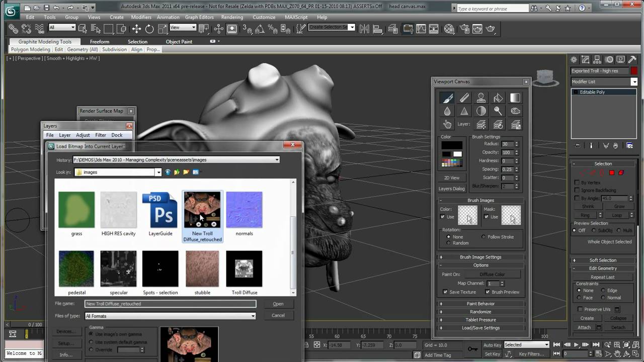The height and width of the screenshot is (362, 644).
Task: Click the Select and Scale tool
Action: tap(162, 29)
